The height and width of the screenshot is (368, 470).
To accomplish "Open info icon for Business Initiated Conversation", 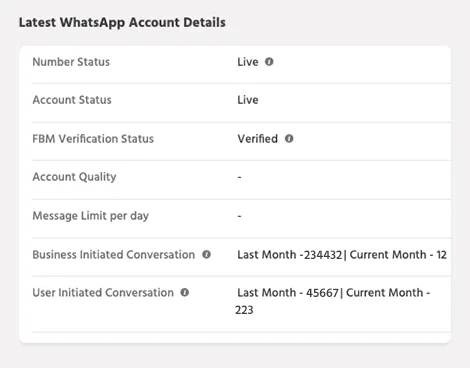I will click(206, 254).
